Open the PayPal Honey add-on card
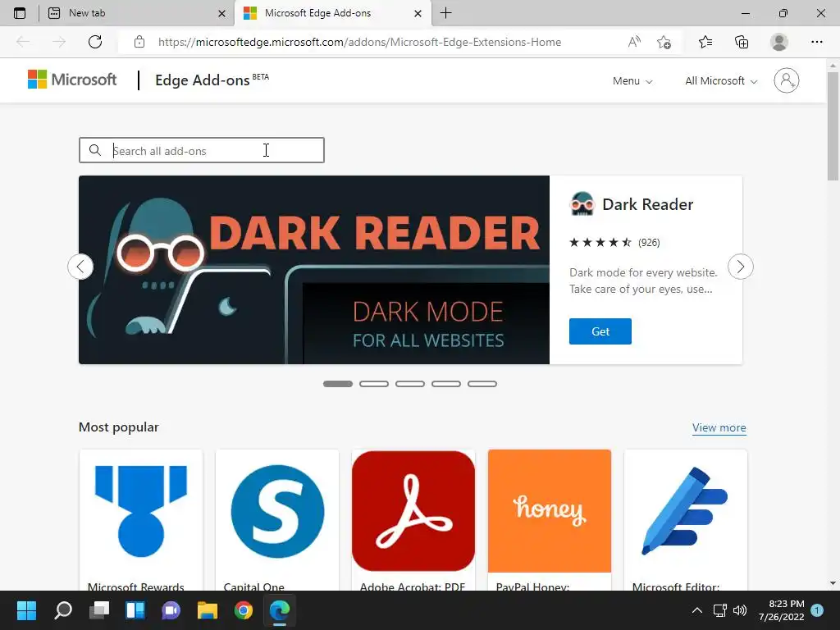 549,520
